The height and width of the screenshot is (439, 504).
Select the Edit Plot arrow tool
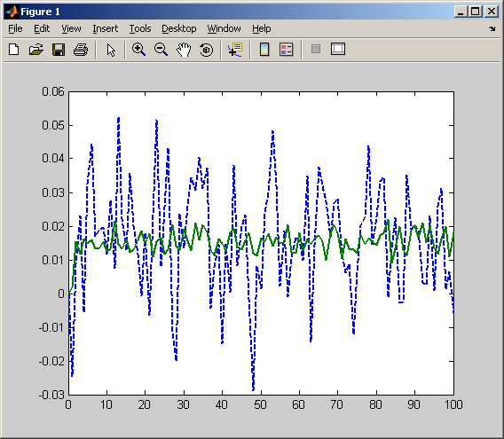tap(111, 51)
